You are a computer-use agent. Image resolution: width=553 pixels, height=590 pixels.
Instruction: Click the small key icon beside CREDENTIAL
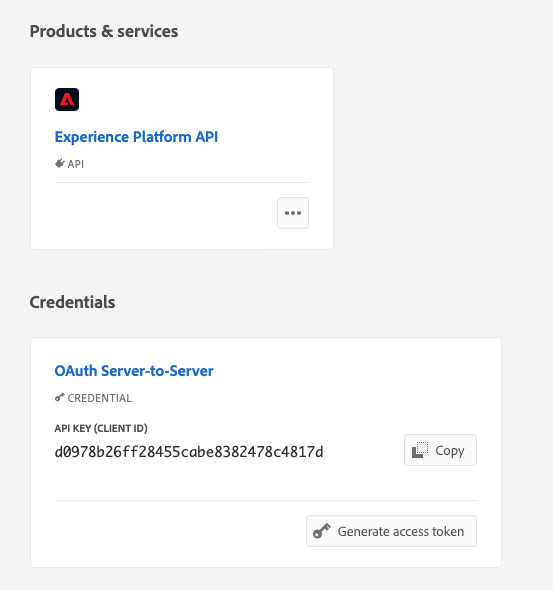click(x=59, y=397)
